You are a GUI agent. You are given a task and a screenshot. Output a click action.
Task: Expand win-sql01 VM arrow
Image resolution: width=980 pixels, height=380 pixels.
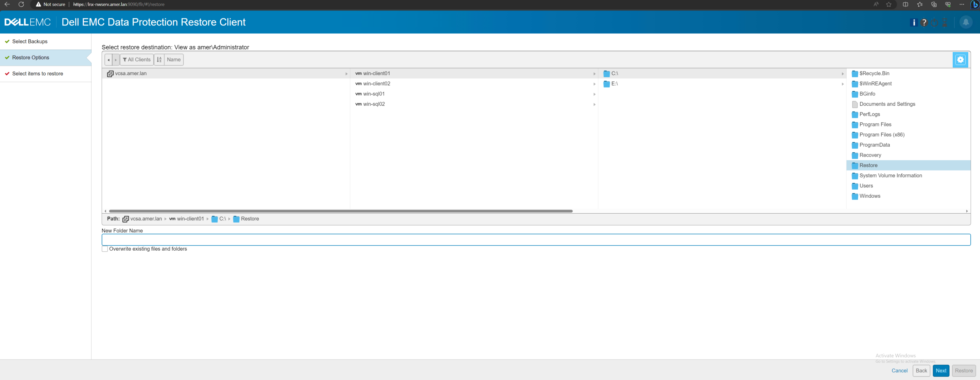(594, 94)
